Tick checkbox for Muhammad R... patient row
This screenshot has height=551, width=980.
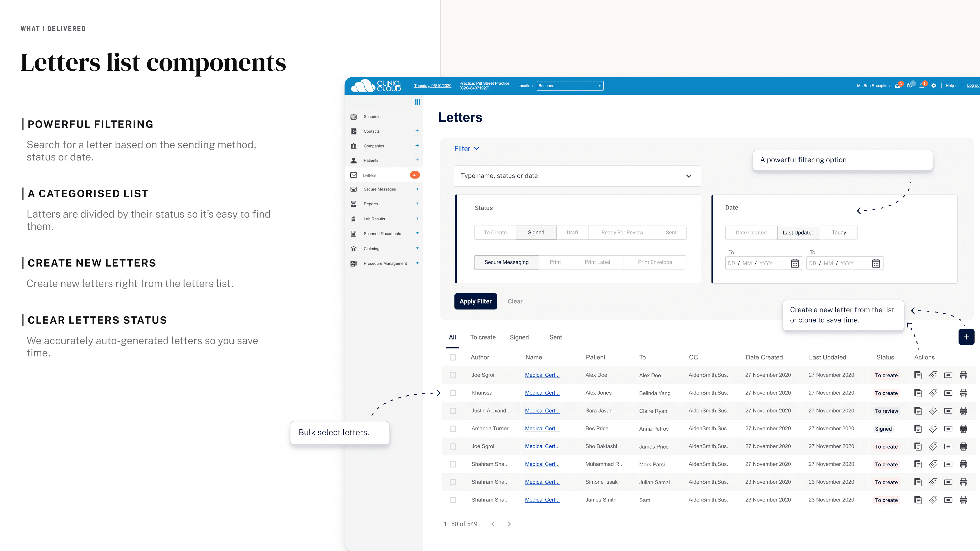coord(453,465)
